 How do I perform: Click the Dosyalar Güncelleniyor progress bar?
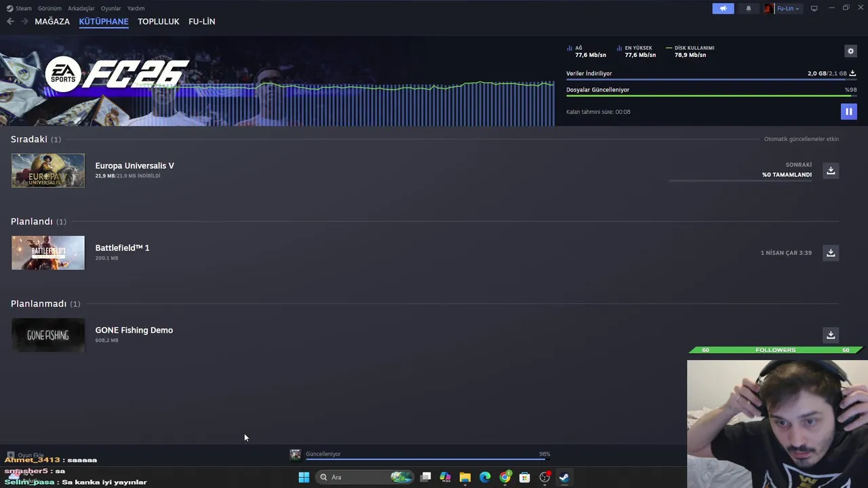711,96
